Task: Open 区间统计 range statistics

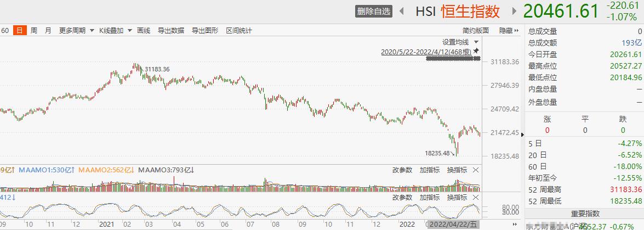Action: [239, 31]
